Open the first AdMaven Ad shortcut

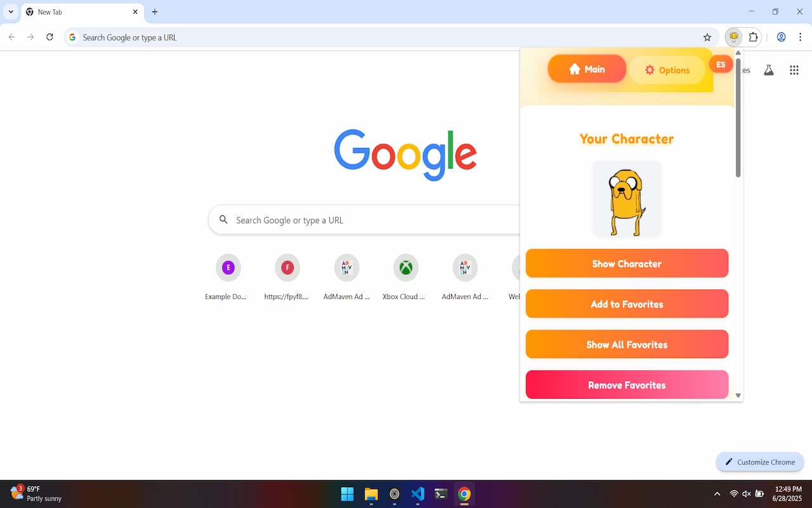tap(346, 277)
